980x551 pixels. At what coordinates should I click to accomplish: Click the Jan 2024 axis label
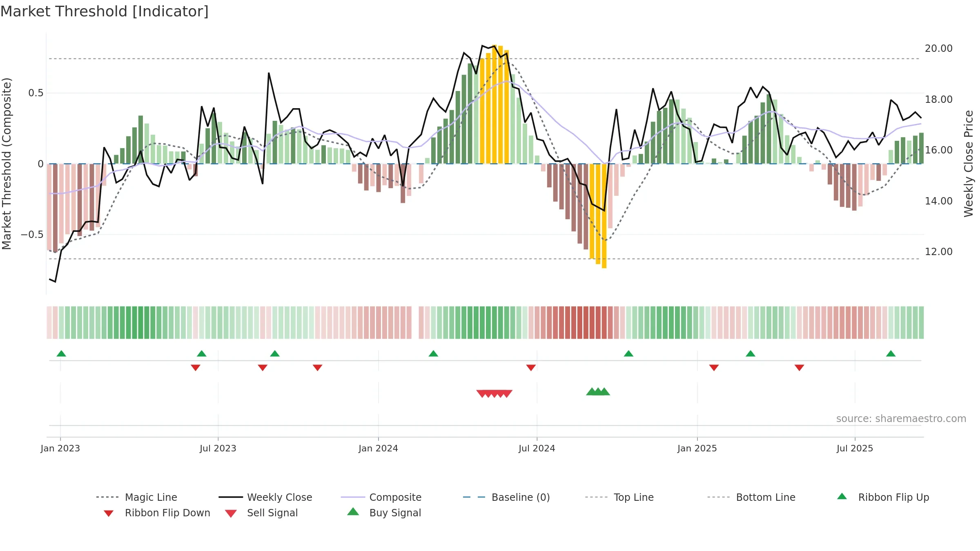pyautogui.click(x=379, y=448)
